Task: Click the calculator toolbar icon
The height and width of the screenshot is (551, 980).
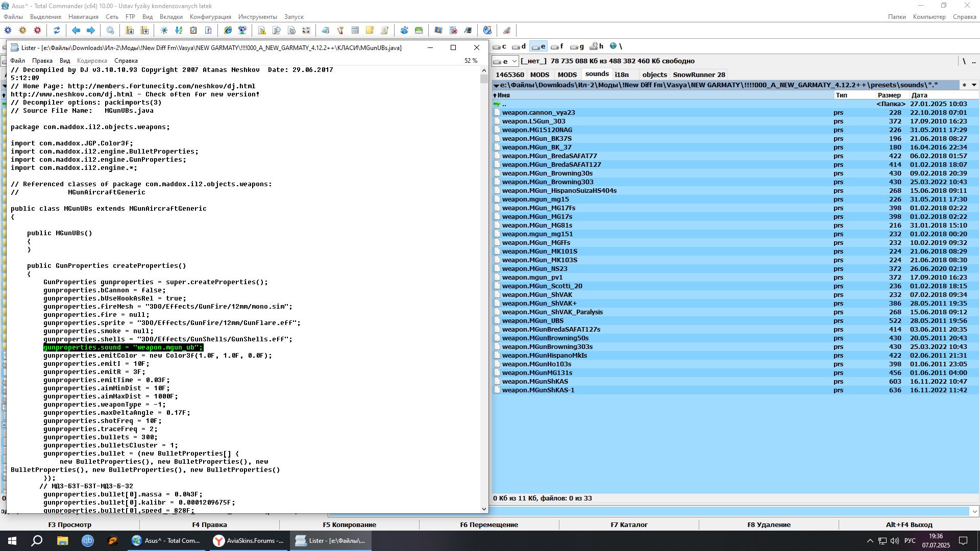Action: (355, 31)
